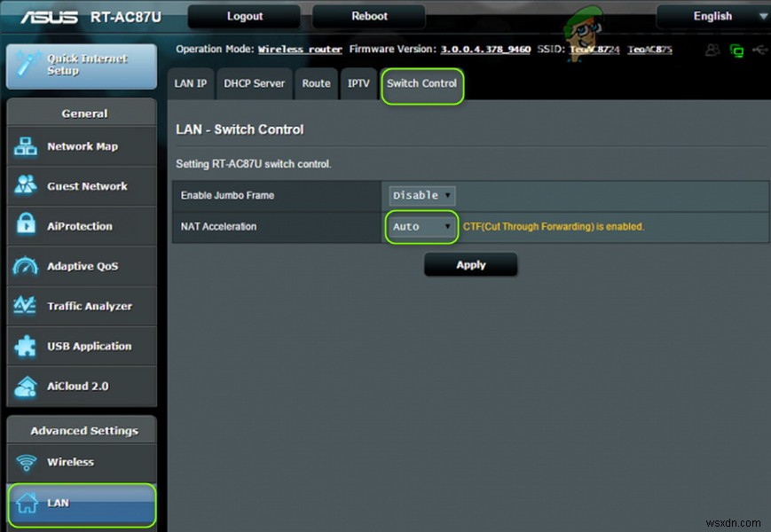Click the firmware version 3.0.0.4.378_9460 link

[x=485, y=49]
